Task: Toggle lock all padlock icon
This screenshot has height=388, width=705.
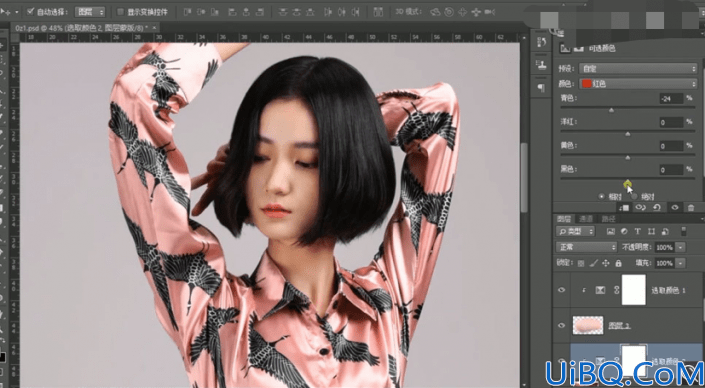Action: pyautogui.click(x=618, y=263)
